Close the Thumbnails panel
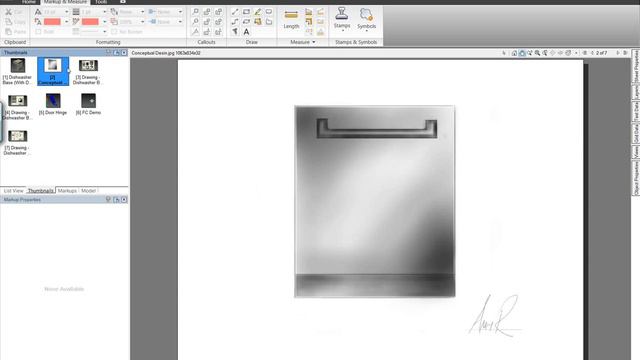640x360 pixels. click(124, 53)
